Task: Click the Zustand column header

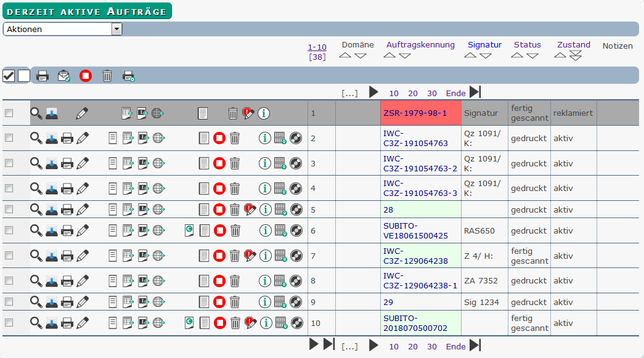Action: click(573, 45)
